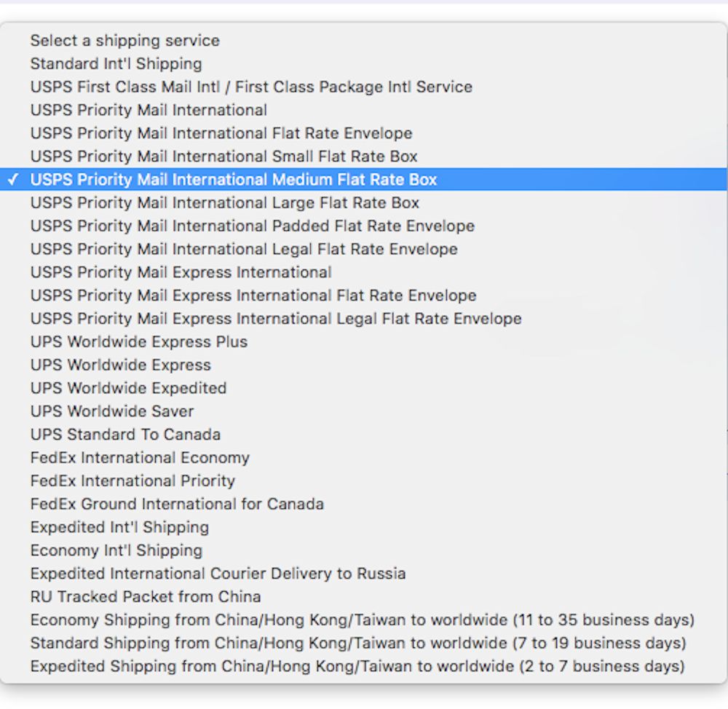Choose Standard Shipping from China 7 to 19 days
Viewport: 728px width, 709px height.
tap(363, 643)
